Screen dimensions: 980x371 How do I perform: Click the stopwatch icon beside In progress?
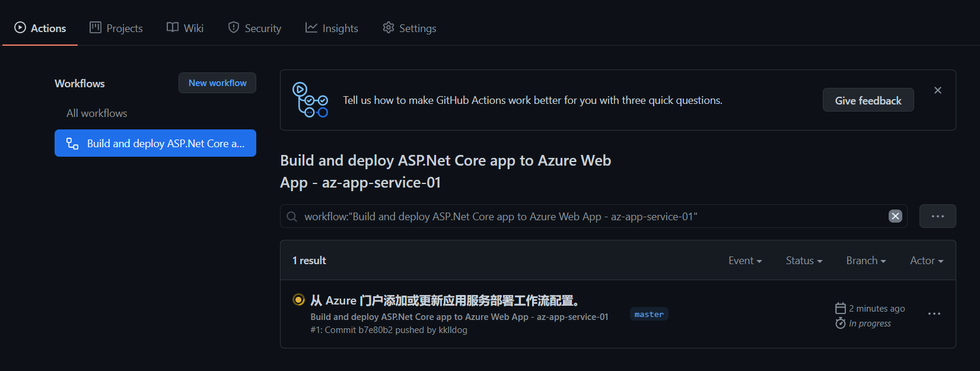[x=840, y=323]
